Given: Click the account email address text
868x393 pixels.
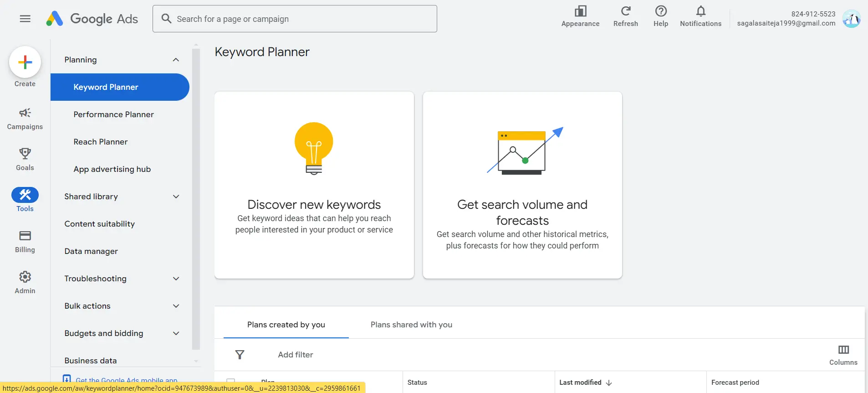Looking at the screenshot, I should tap(786, 23).
